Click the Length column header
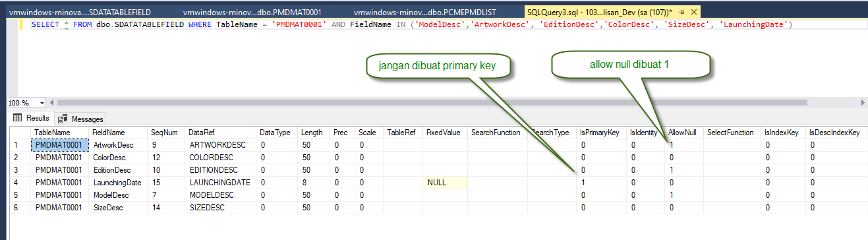Viewport: 868px width, 240px height. (313, 133)
